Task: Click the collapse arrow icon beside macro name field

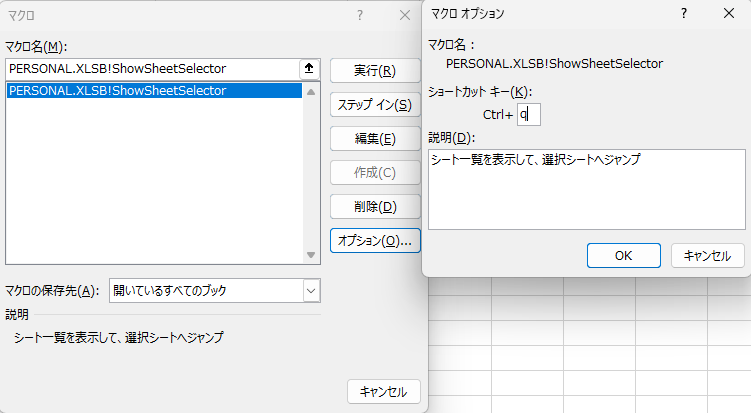Action: click(310, 69)
